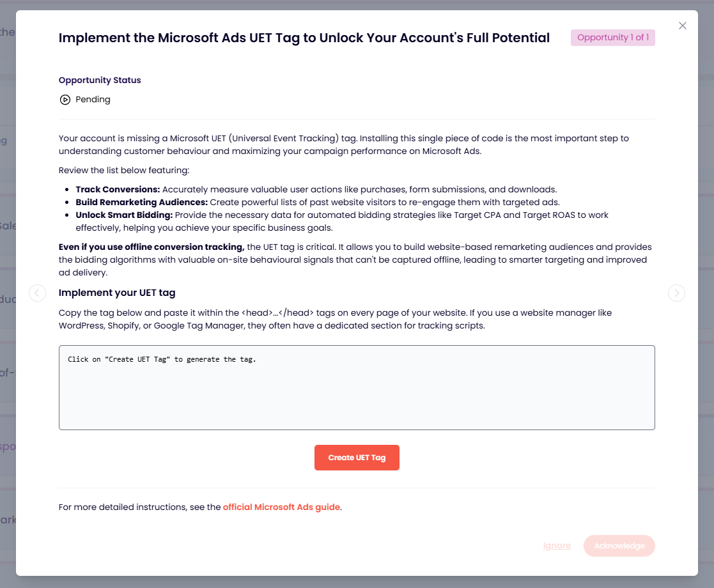Click the dialog title about Microsoft Ads UET Tag
Viewport: 714px width, 588px height.
pos(304,38)
